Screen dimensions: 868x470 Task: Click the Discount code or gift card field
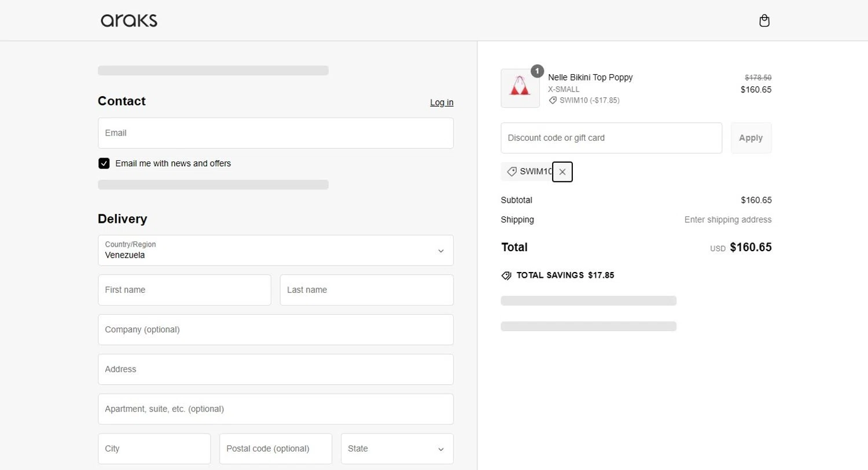(x=611, y=138)
